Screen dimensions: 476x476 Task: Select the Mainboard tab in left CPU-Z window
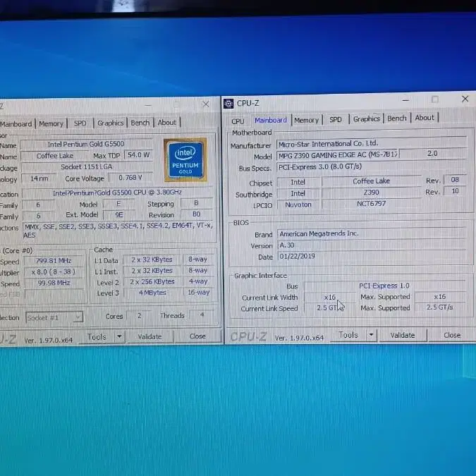(x=16, y=124)
